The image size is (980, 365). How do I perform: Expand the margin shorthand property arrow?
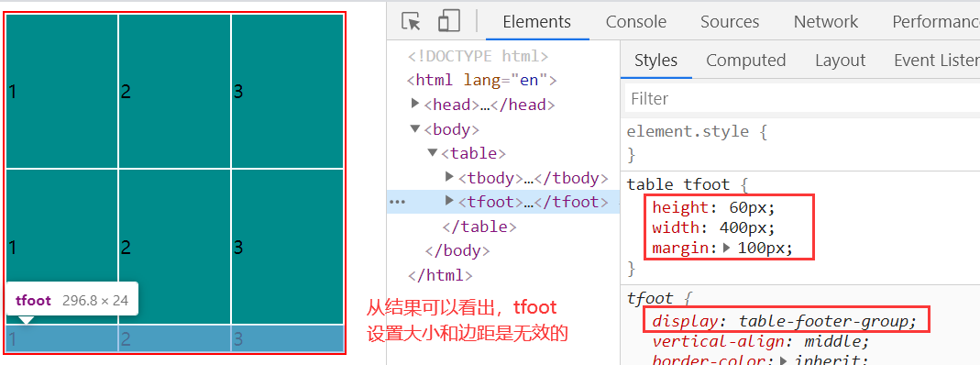[x=726, y=248]
